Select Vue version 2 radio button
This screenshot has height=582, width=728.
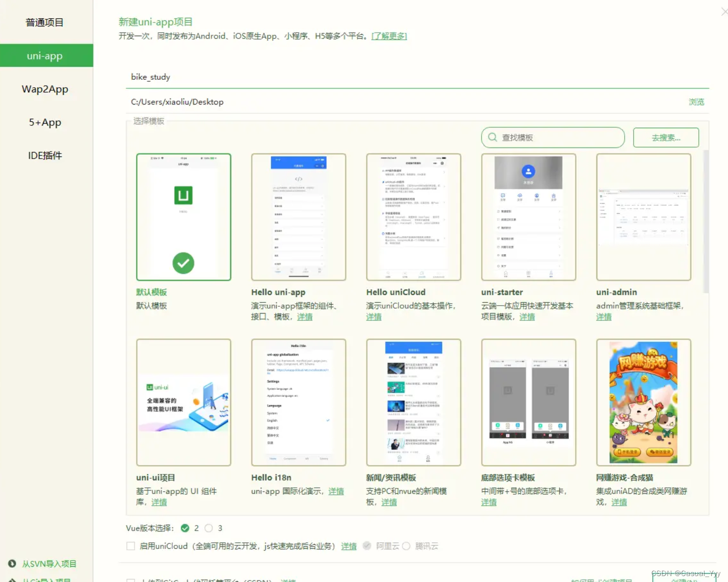pos(185,528)
